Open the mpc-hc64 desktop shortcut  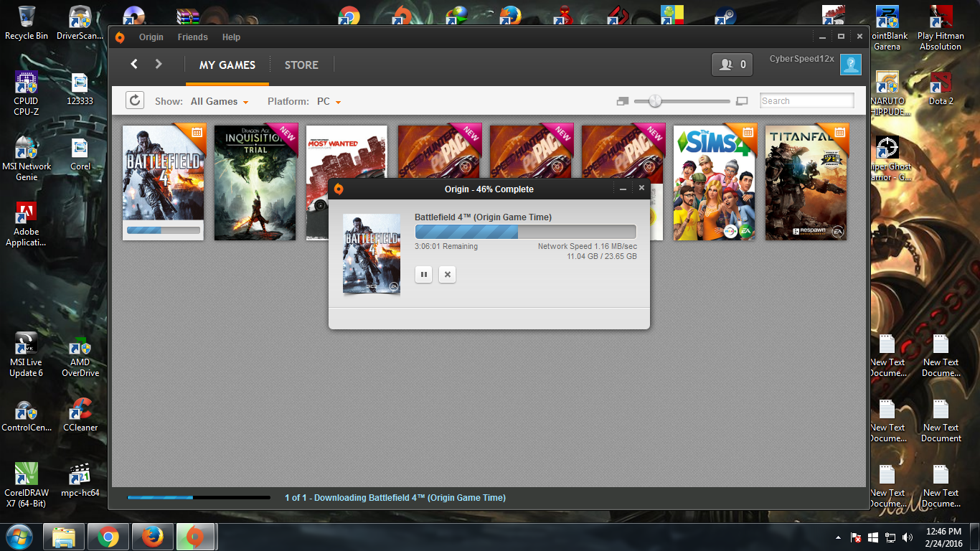pos(80,480)
